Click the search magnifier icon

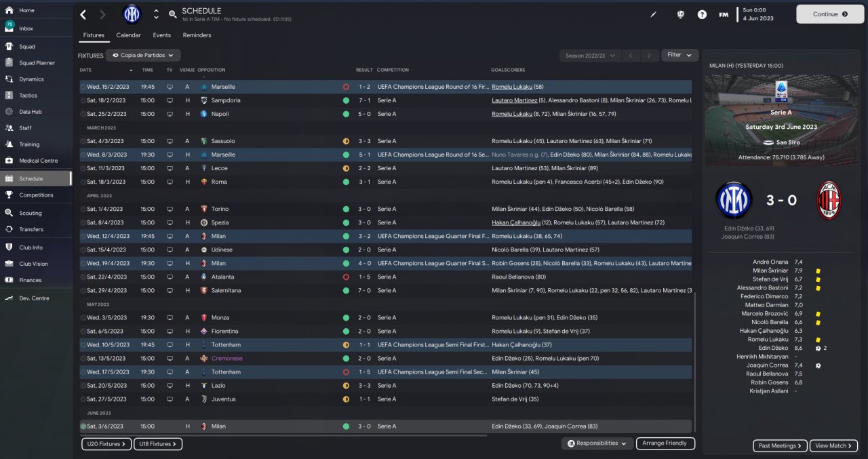click(x=173, y=14)
